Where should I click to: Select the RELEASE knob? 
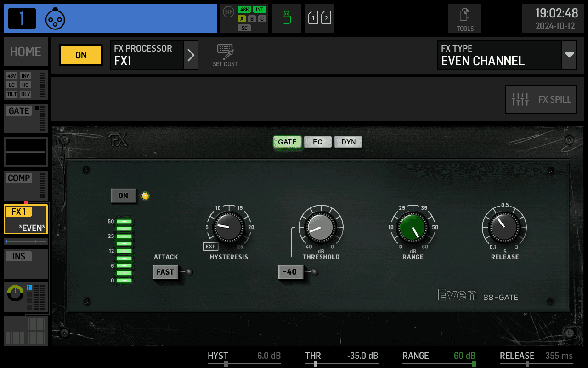pyautogui.click(x=504, y=227)
